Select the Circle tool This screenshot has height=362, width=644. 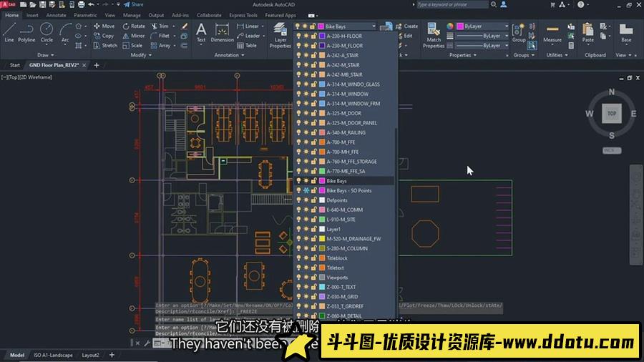tap(47, 32)
